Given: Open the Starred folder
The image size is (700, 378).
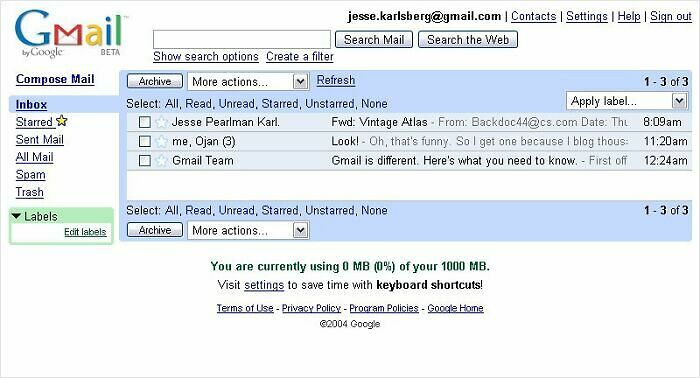Looking at the screenshot, I should (x=34, y=122).
